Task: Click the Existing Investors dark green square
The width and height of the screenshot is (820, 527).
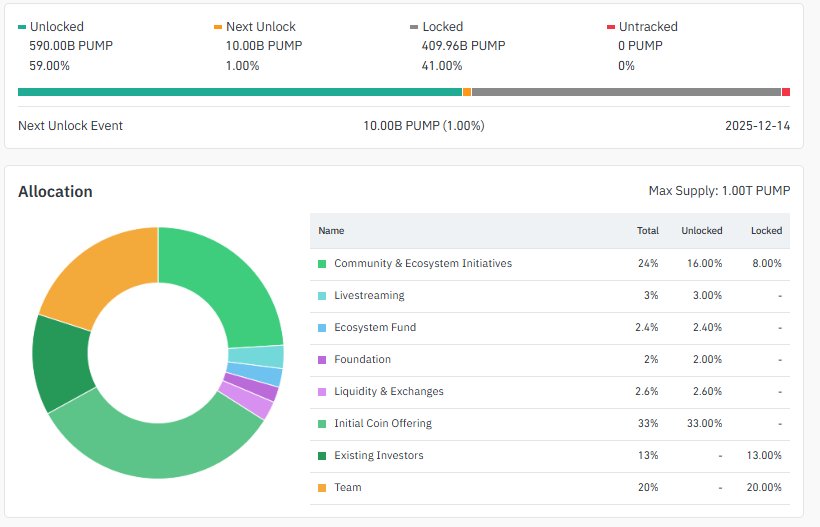Action: tap(322, 456)
